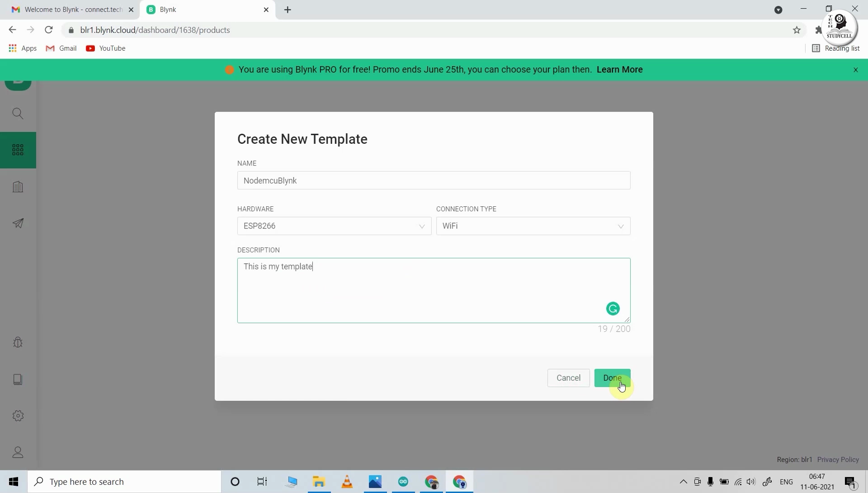
Task: Click the Done button
Action: pyautogui.click(x=612, y=378)
